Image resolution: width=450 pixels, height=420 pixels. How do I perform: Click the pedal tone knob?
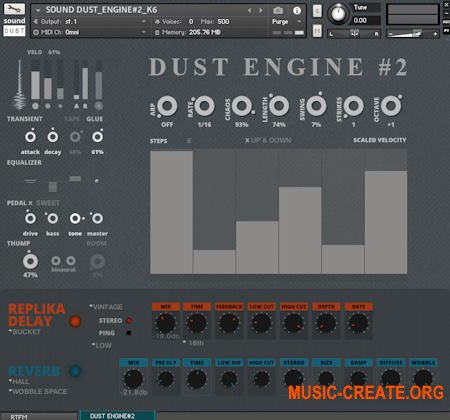click(x=75, y=218)
